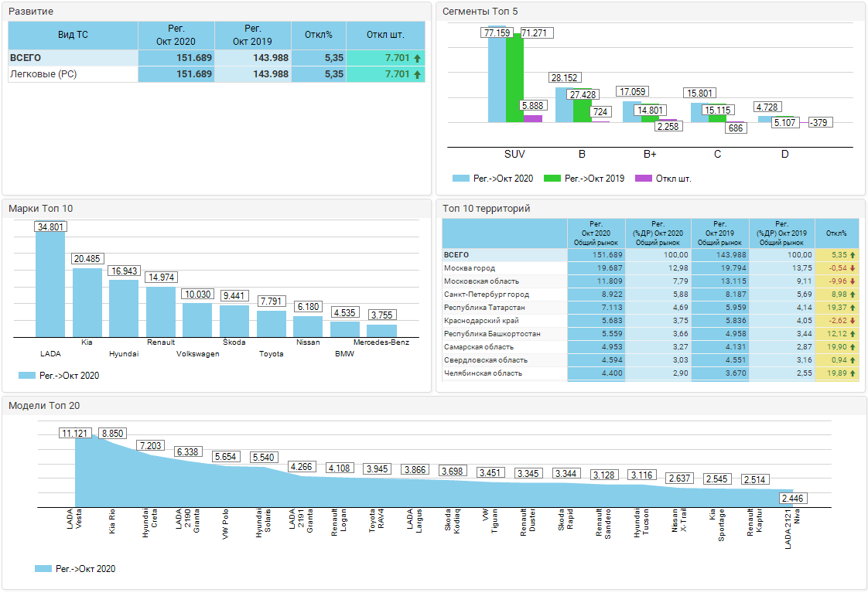Click the Челябинская область row label
This screenshot has width=868, height=613.
pos(483,373)
